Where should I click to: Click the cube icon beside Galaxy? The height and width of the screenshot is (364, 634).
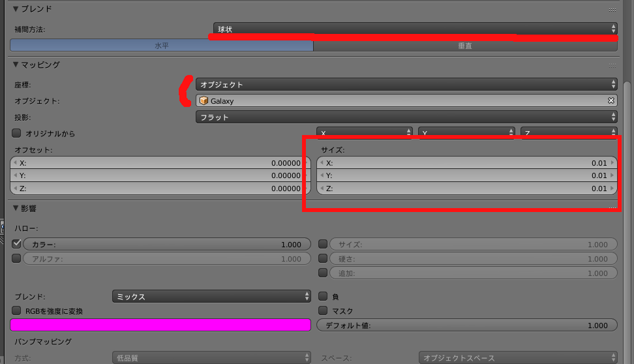click(x=204, y=100)
